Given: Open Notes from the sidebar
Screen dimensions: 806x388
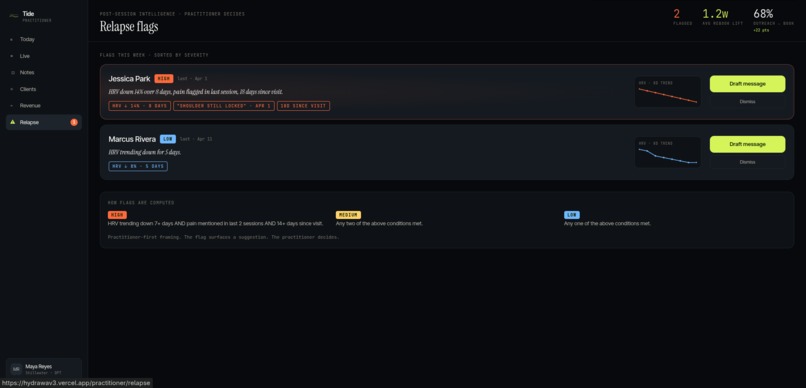Looking at the screenshot, I should tap(44, 72).
